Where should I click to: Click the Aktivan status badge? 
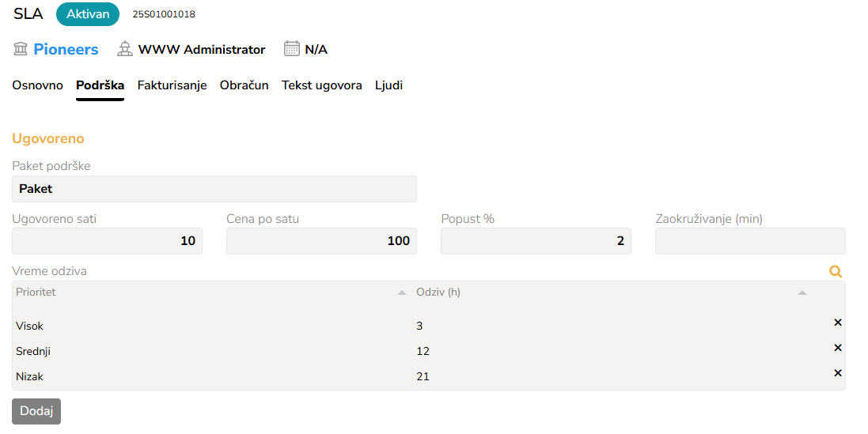[88, 14]
